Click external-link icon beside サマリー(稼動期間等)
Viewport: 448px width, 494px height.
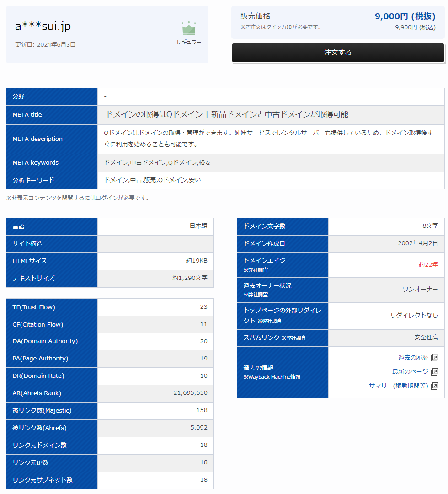434,386
